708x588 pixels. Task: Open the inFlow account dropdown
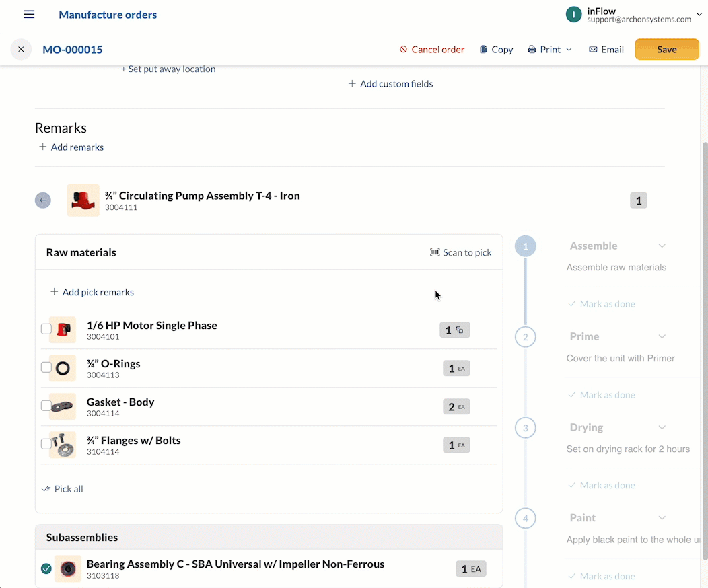click(x=699, y=14)
